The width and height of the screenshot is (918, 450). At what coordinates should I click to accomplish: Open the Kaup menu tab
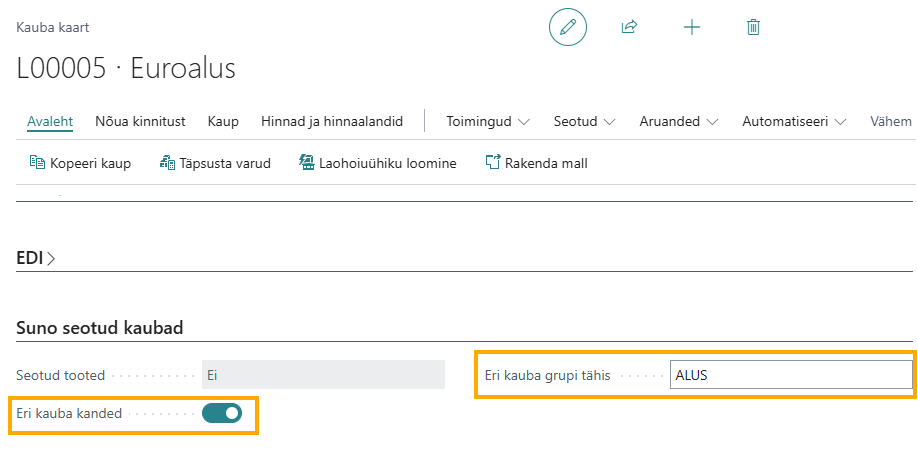(223, 122)
